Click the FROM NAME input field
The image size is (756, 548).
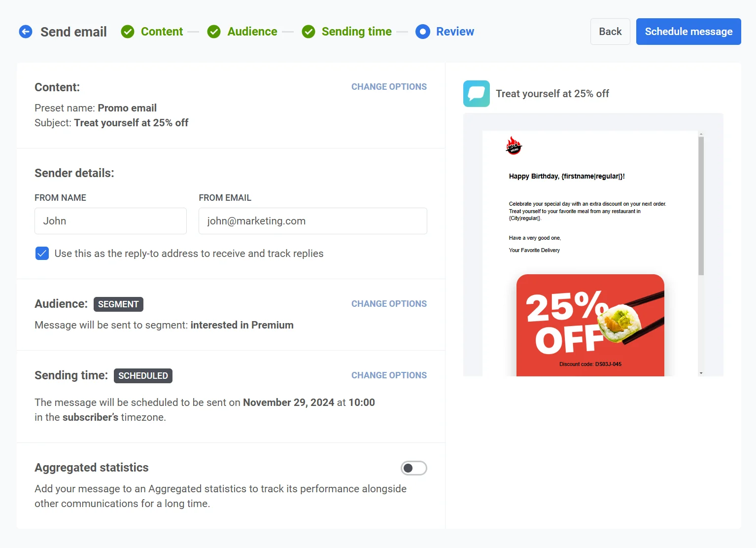[x=110, y=221]
